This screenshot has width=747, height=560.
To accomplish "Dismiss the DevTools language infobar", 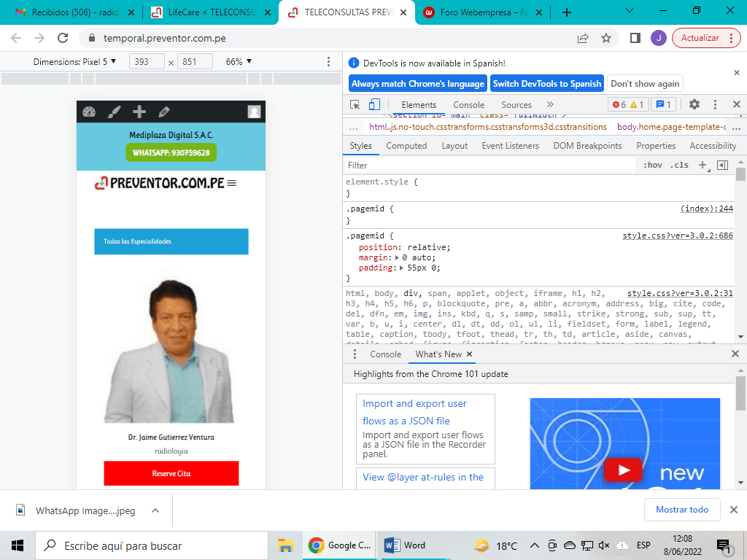I will 737,73.
